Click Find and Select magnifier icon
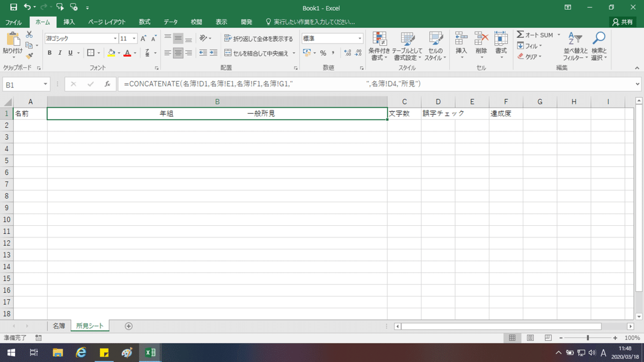Screen dimensions: 644x362 tap(598, 38)
